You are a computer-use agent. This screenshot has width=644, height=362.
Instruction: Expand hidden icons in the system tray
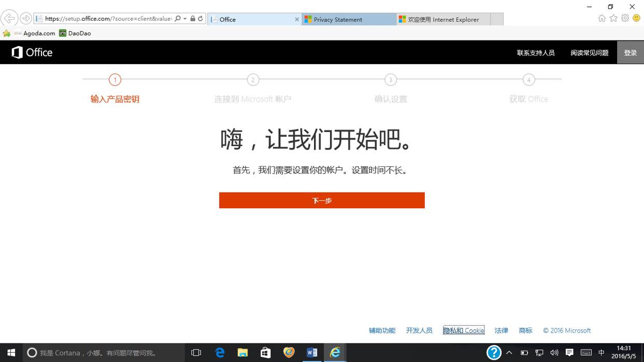tap(509, 353)
